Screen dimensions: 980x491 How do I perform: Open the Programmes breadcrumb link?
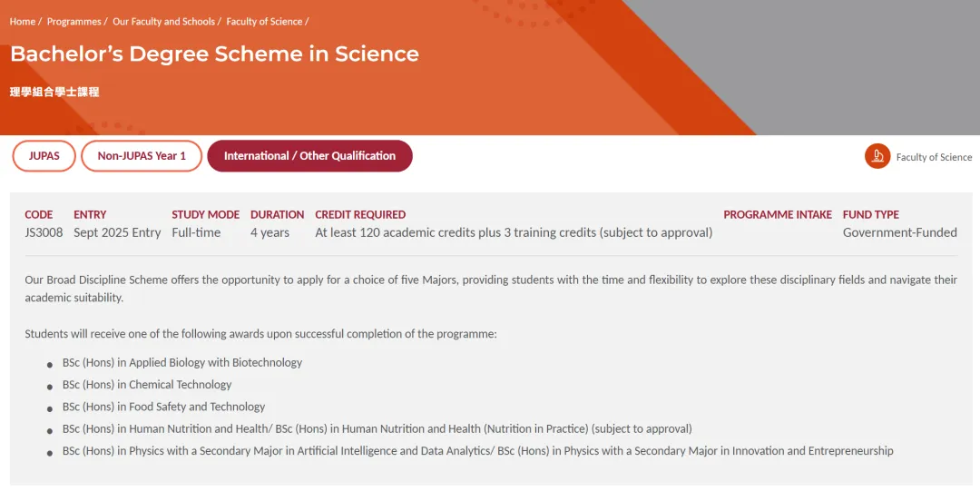[x=73, y=21]
